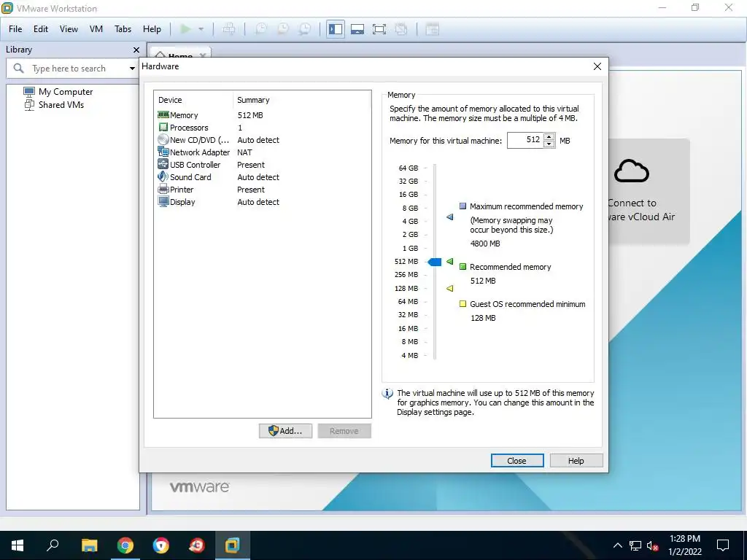Open the Tabs menu

click(x=123, y=29)
